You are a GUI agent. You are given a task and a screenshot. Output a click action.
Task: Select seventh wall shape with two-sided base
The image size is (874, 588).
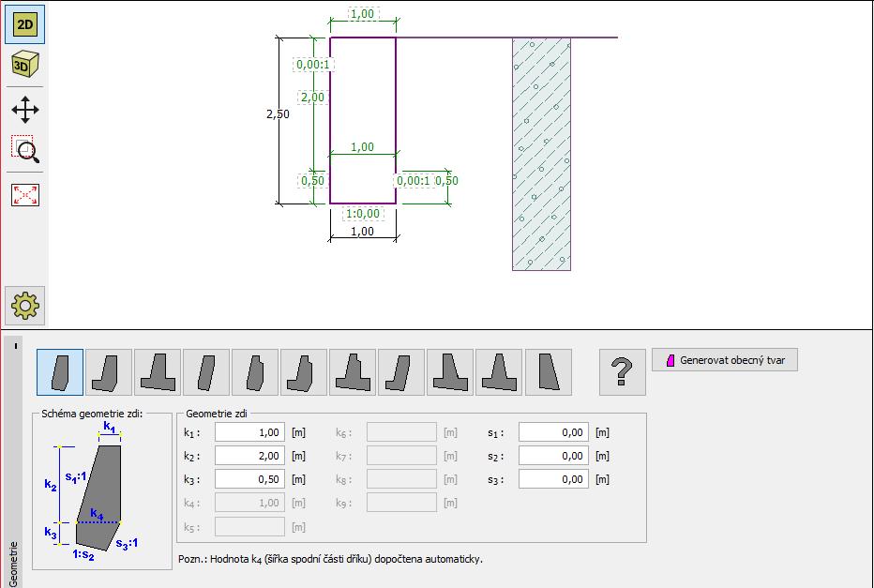(353, 372)
